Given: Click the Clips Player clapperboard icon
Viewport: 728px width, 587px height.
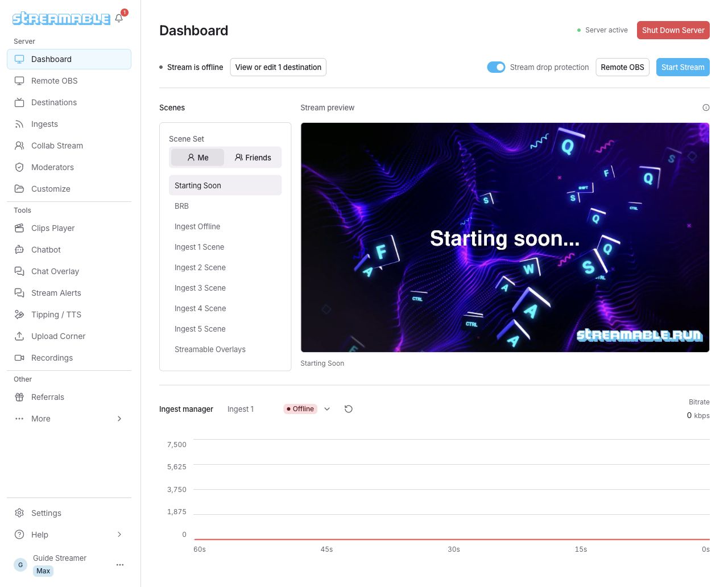Looking at the screenshot, I should point(19,228).
